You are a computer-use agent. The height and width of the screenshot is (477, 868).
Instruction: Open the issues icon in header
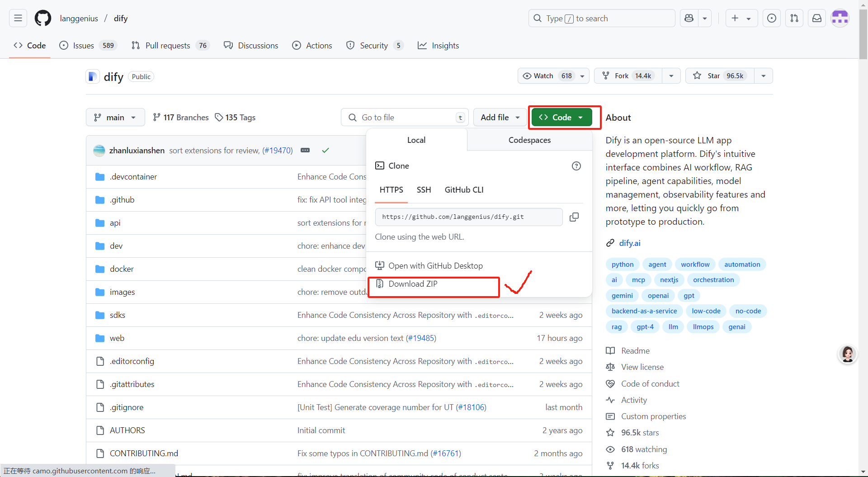pos(772,18)
